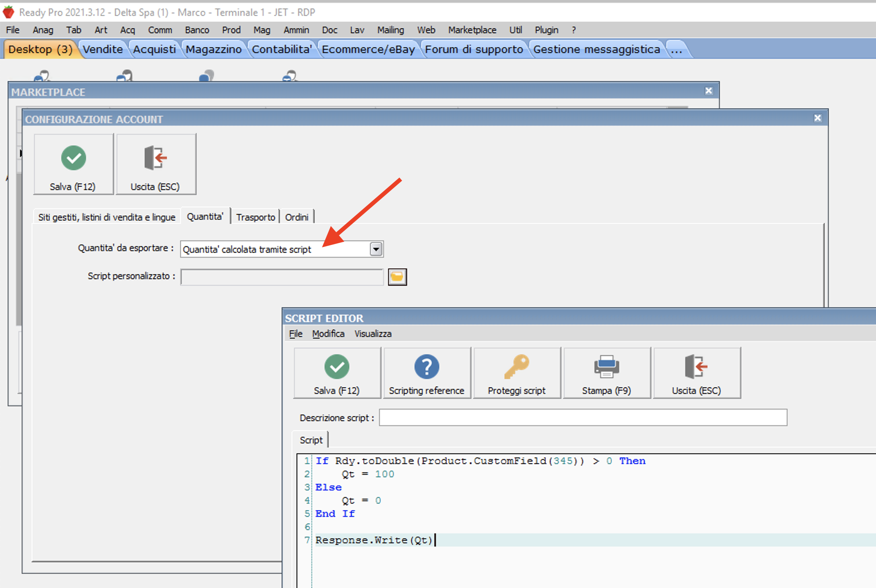Viewport: 876px width, 588px height.
Task: Open the Banco menu
Action: (x=197, y=30)
